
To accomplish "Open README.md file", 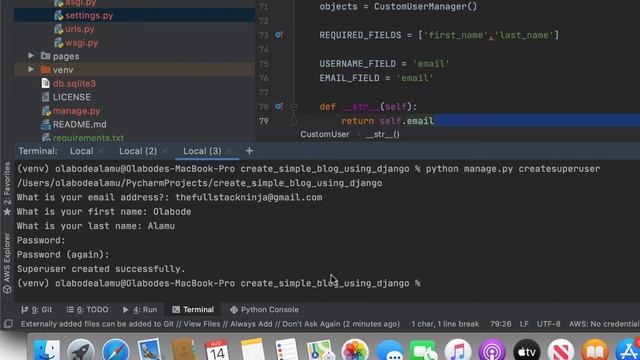I will (x=80, y=124).
